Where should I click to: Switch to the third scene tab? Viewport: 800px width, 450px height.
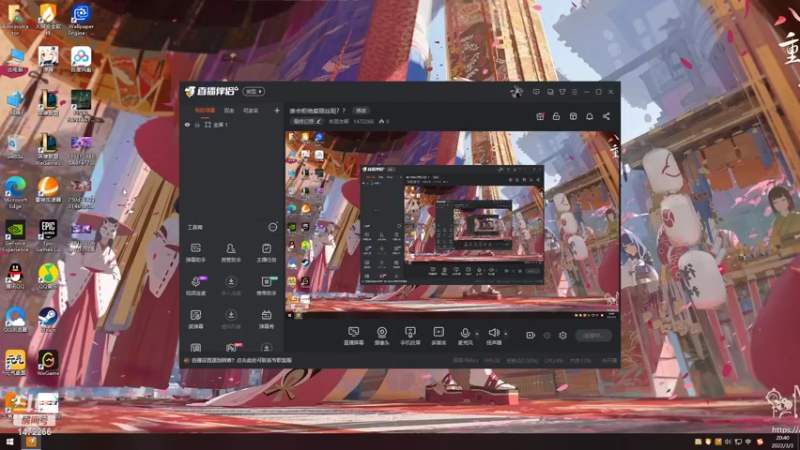coord(251,110)
